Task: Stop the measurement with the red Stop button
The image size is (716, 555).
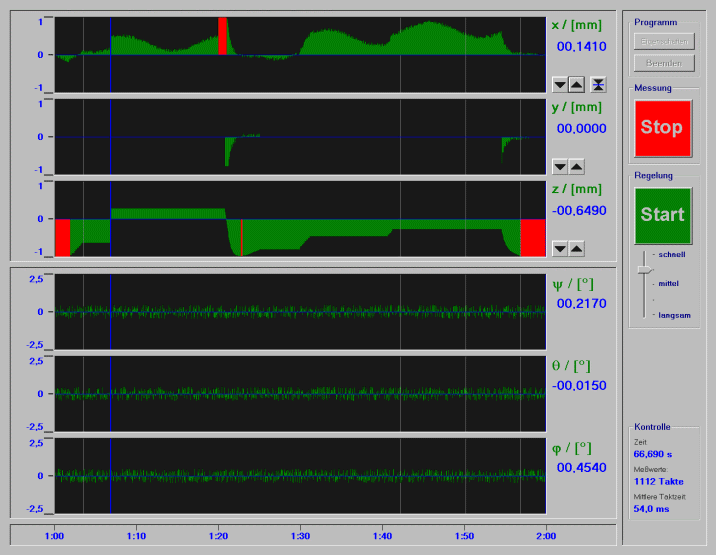Action: [x=663, y=128]
